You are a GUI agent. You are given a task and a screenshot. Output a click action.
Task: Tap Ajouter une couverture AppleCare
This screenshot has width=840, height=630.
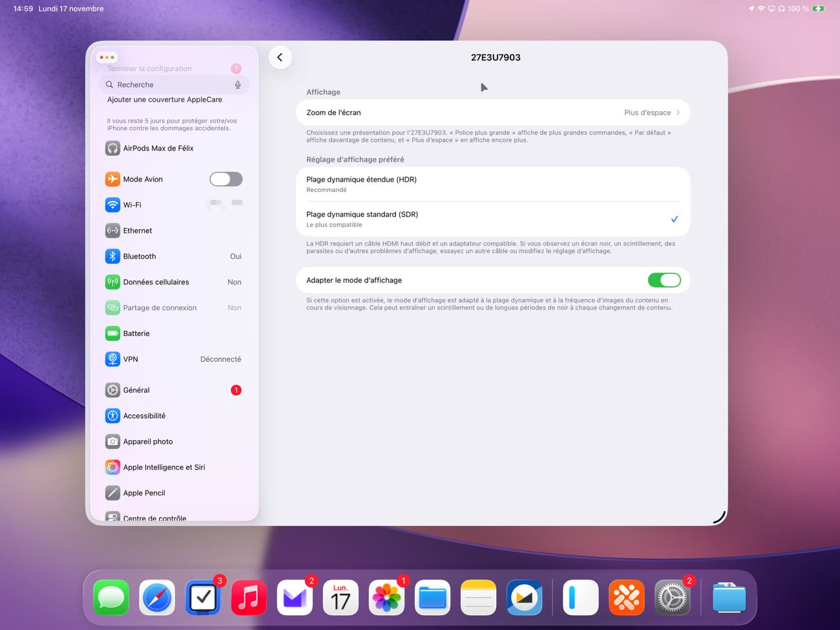tap(165, 100)
